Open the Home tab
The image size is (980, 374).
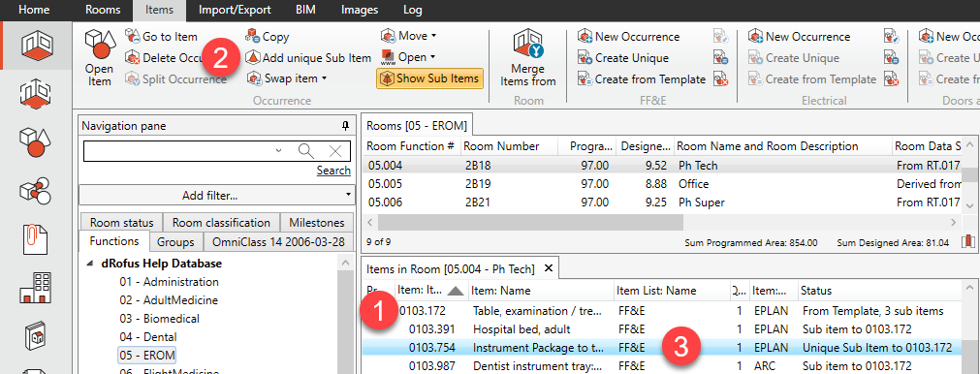click(x=34, y=10)
